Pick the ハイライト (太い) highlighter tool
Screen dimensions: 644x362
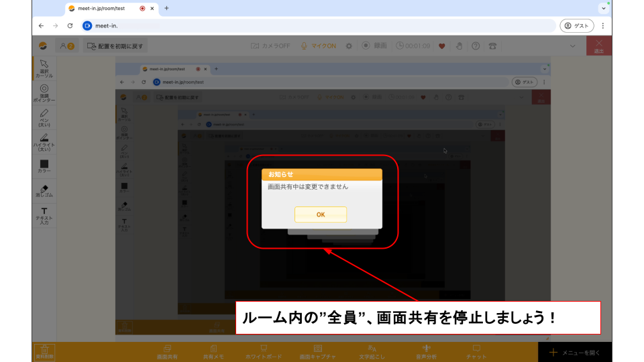pyautogui.click(x=44, y=142)
